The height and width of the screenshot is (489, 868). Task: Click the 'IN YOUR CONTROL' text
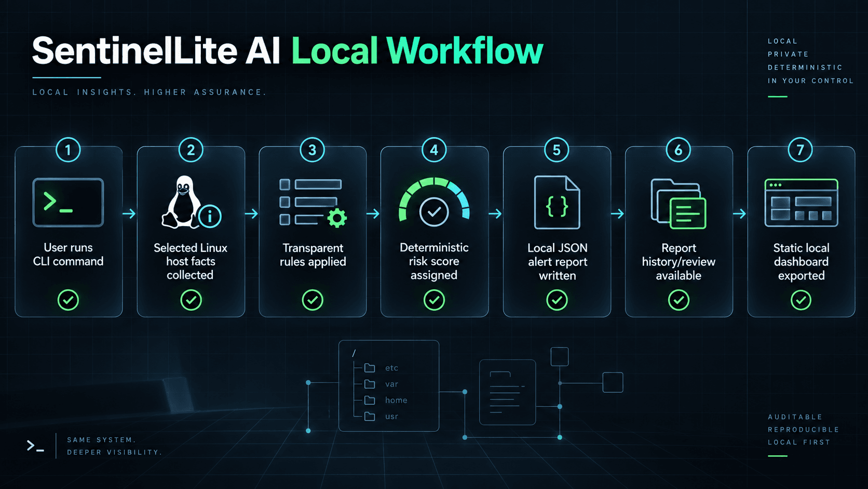click(811, 81)
